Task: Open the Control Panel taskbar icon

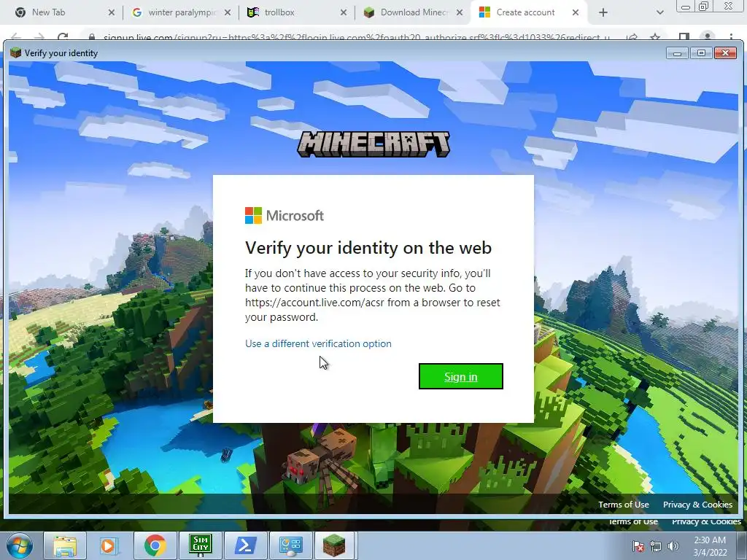Action: (290, 545)
